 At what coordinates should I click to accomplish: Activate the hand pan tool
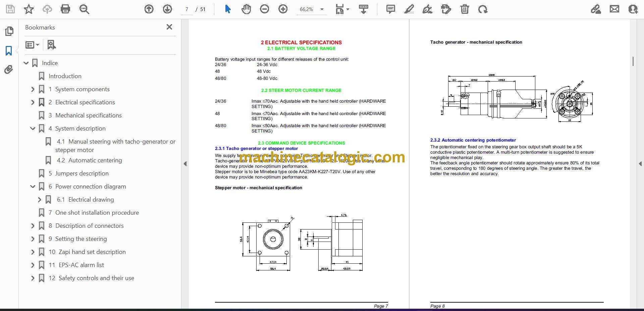[x=246, y=9]
